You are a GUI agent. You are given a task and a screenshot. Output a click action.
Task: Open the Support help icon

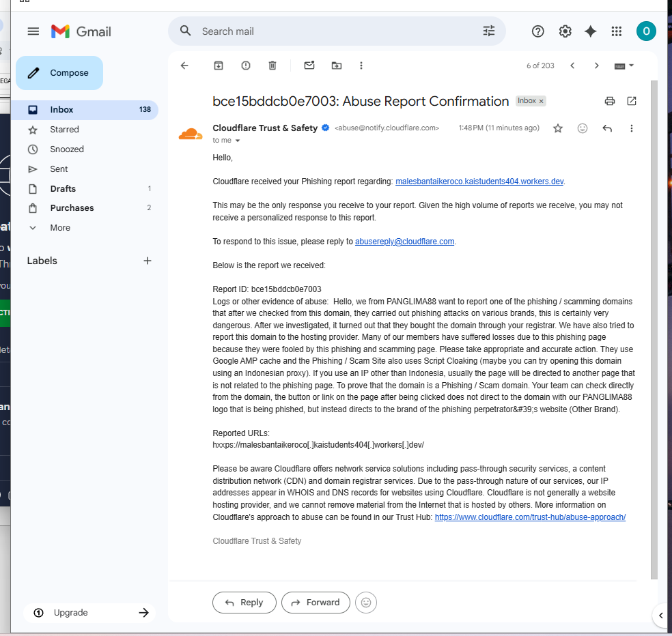[538, 31]
